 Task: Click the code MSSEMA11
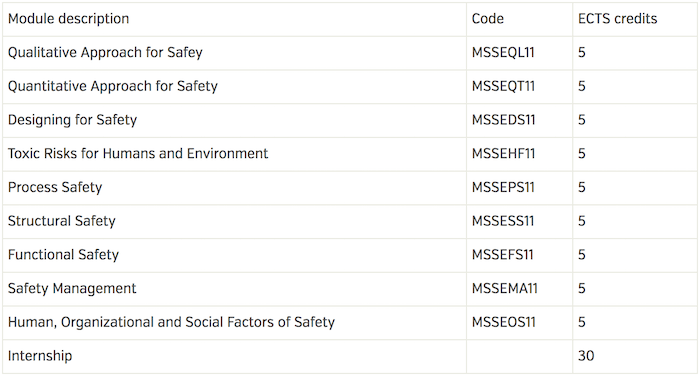[x=505, y=288]
